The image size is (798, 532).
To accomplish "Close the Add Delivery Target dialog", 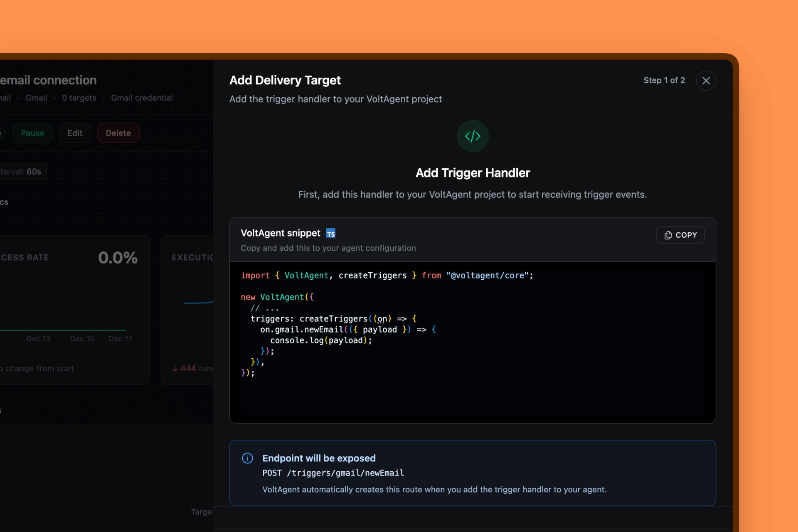I will point(706,81).
